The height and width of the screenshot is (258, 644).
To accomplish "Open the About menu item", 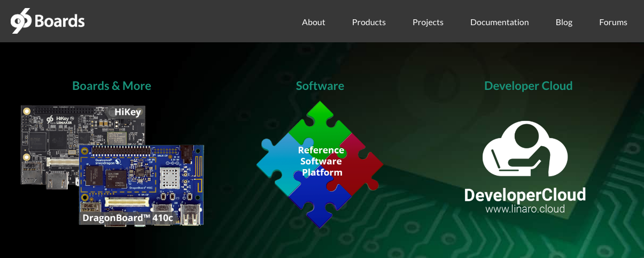I will click(313, 22).
